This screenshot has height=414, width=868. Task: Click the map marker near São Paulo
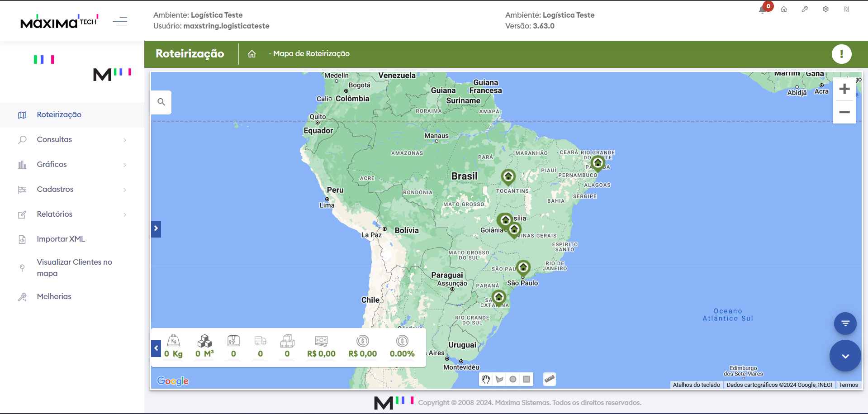tap(523, 268)
